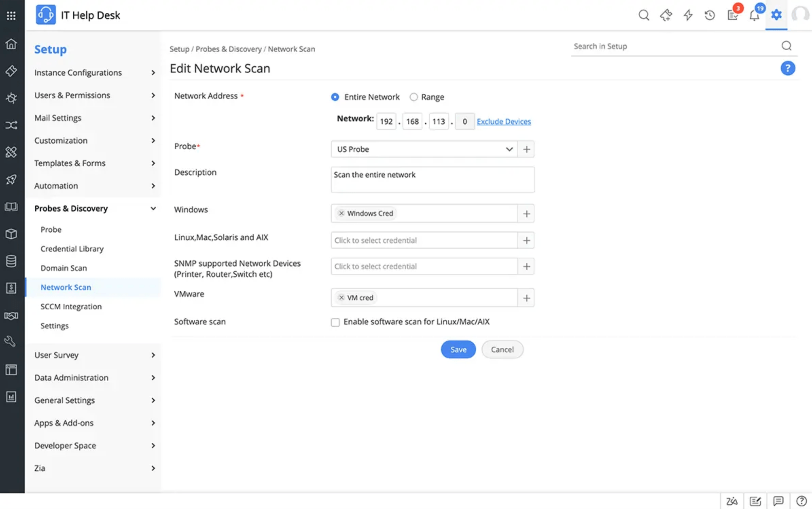Image resolution: width=812 pixels, height=509 pixels.
Task: Click the global search magnifier icon
Action: coord(643,15)
